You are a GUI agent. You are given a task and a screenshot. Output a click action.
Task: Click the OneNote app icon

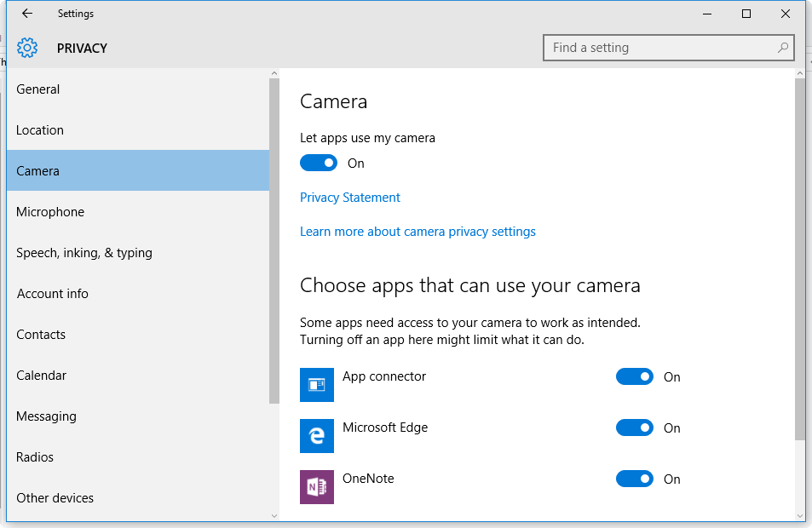(317, 487)
